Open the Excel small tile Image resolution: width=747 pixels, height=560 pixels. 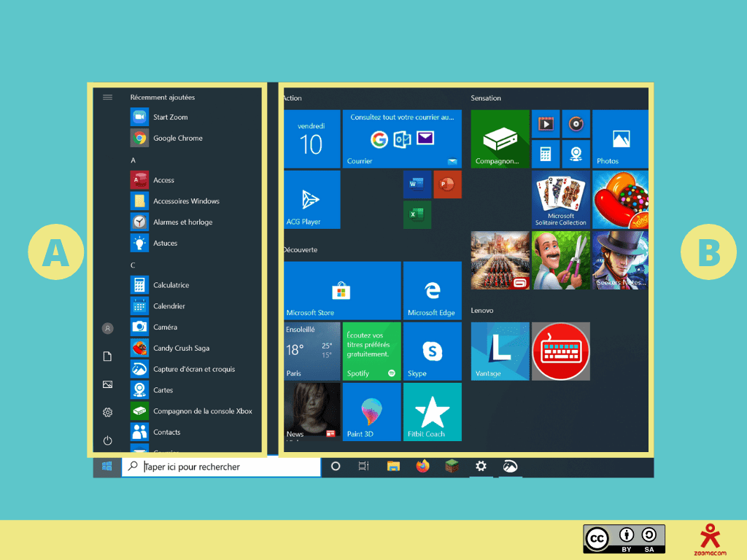point(417,214)
